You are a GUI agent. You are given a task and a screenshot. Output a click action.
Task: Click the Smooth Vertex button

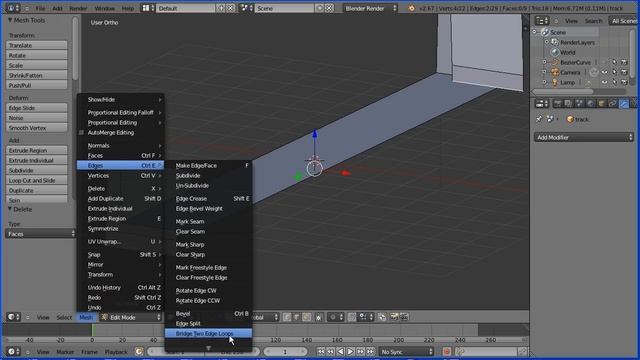coord(37,128)
